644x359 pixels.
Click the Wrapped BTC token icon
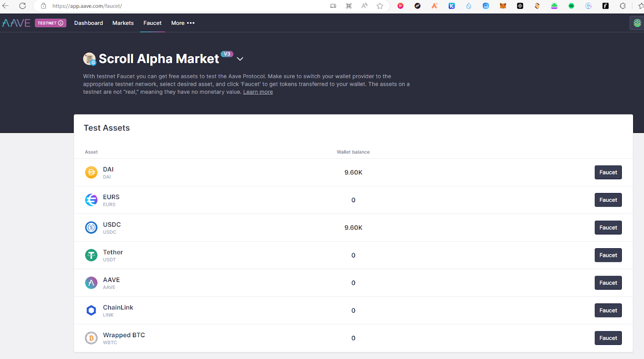(91, 338)
